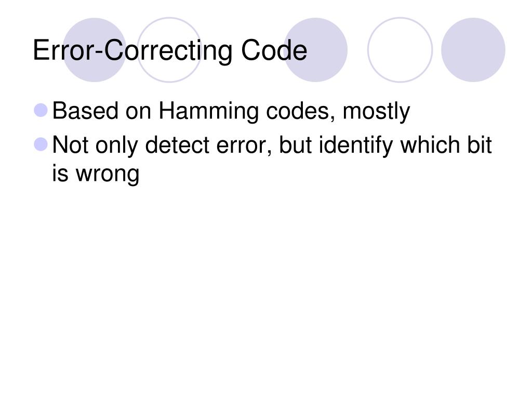Click the text "Based on Hamming codes, mostly"
Image resolution: width=532 pixels, height=399 pixels.
click(231, 112)
